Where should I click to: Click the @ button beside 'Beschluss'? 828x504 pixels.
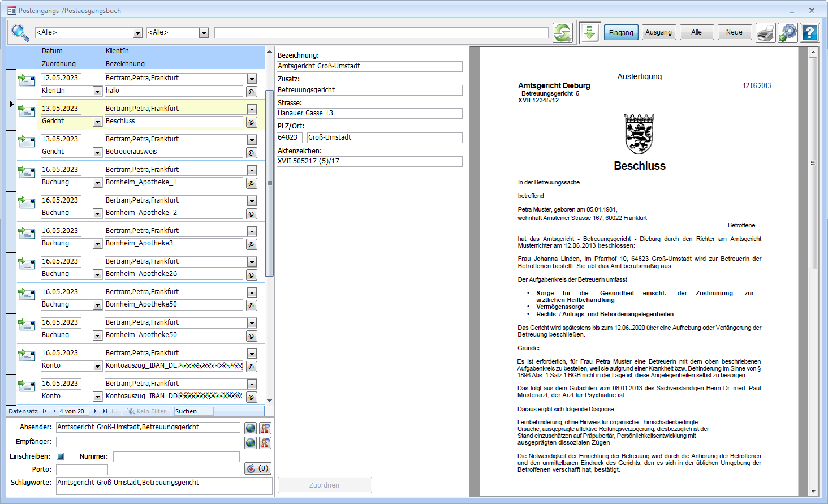[x=252, y=122]
